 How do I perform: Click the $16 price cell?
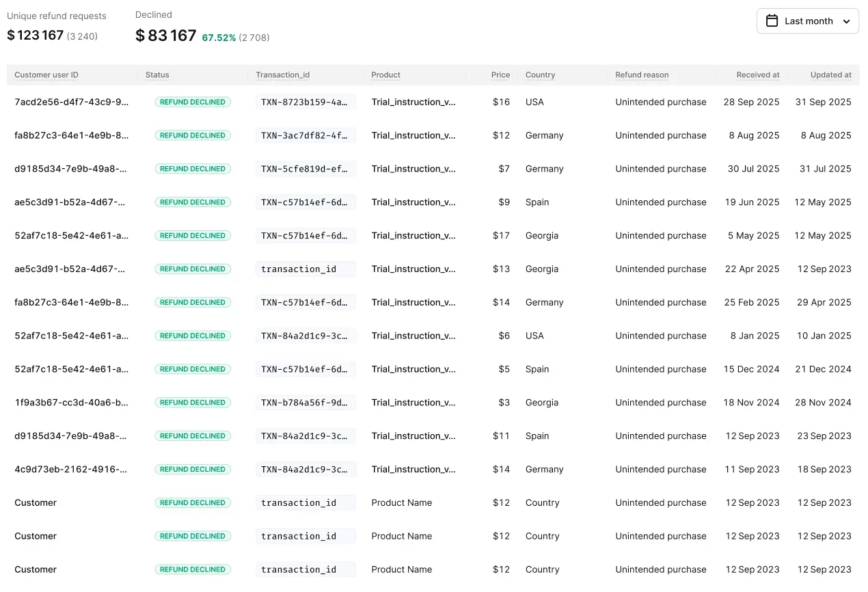click(501, 102)
